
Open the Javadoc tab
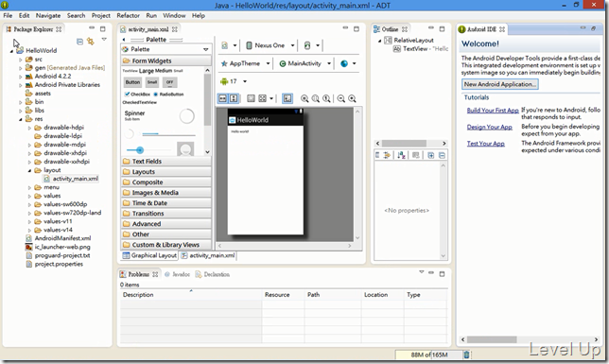(x=177, y=274)
